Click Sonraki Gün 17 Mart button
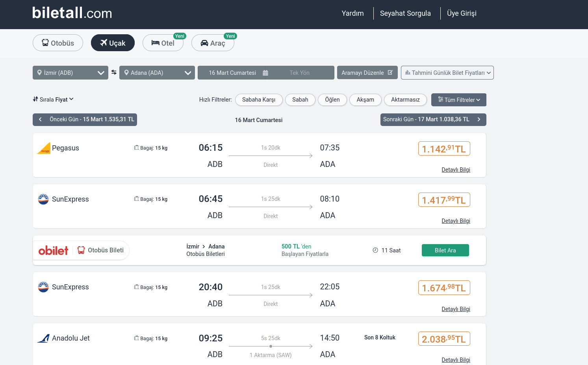The height and width of the screenshot is (365, 588). click(433, 119)
